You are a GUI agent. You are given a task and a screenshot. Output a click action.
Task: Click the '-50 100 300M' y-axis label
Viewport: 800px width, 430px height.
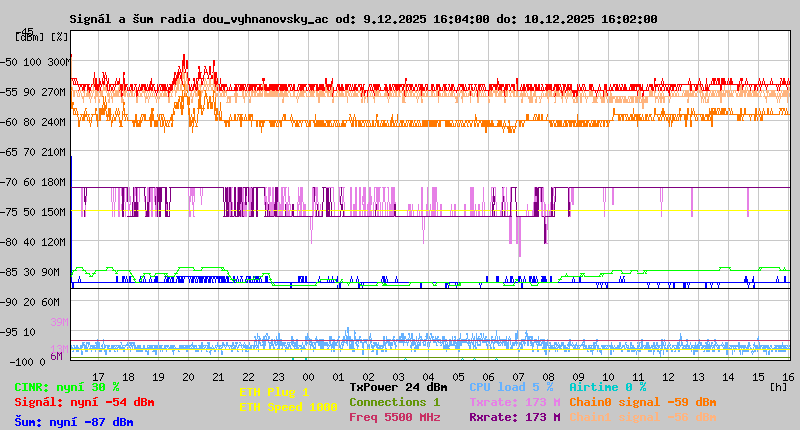click(34, 62)
